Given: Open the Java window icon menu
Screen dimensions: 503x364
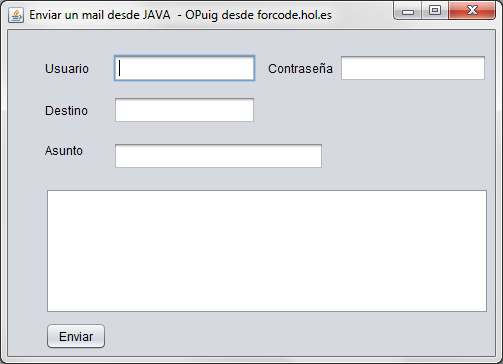Looking at the screenshot, I should [16, 15].
